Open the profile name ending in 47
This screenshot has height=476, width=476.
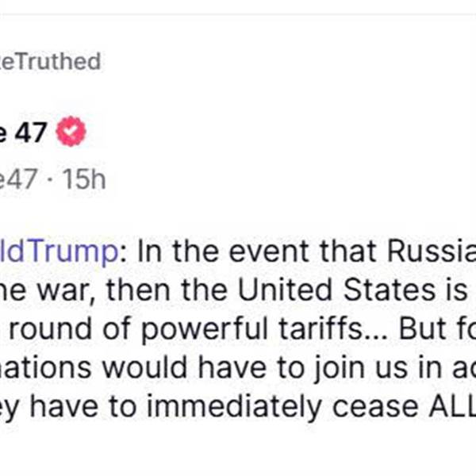(25, 132)
